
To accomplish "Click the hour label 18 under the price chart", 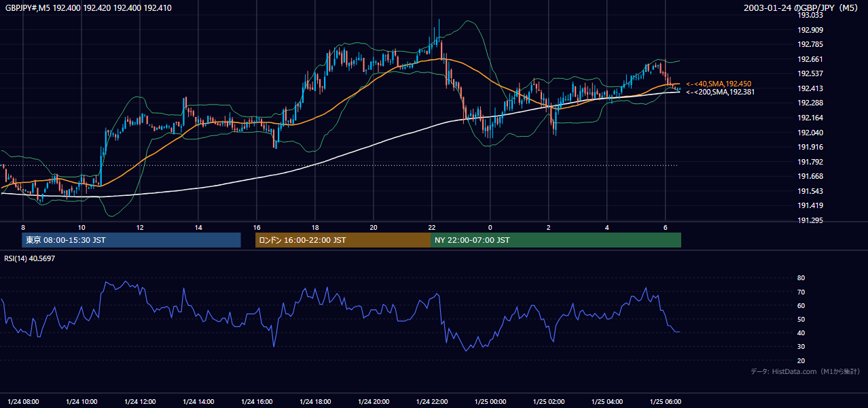I will (315, 227).
